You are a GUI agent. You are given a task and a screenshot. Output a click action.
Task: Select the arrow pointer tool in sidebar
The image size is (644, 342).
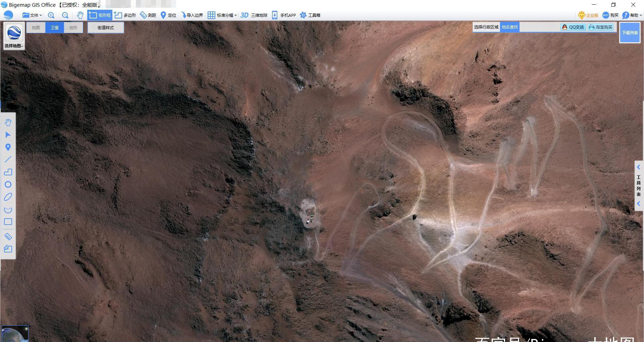(8, 135)
